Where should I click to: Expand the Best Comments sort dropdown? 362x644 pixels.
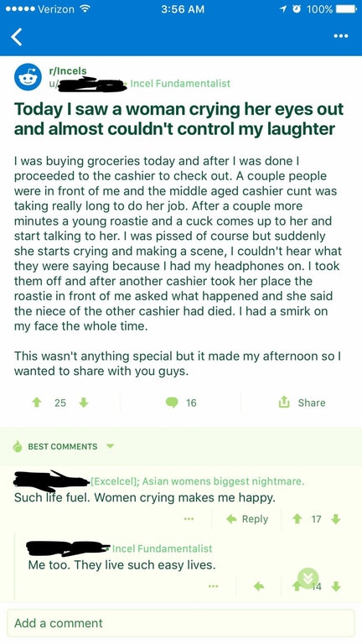point(110,446)
